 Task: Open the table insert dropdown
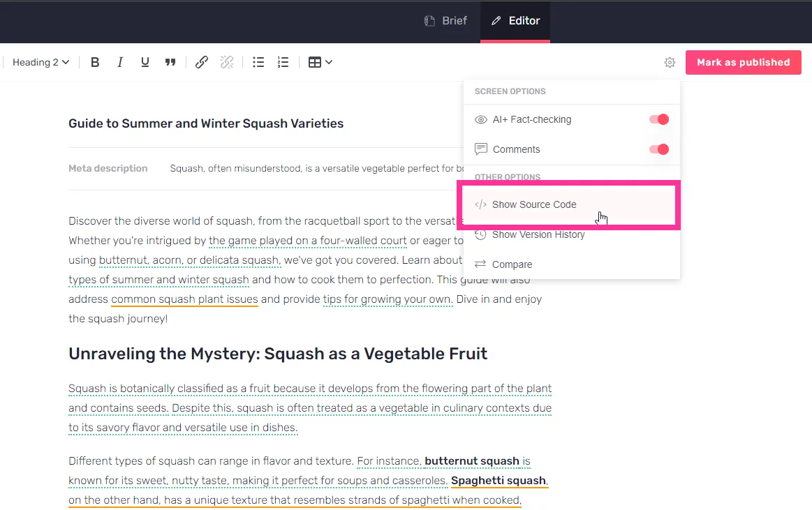click(320, 63)
